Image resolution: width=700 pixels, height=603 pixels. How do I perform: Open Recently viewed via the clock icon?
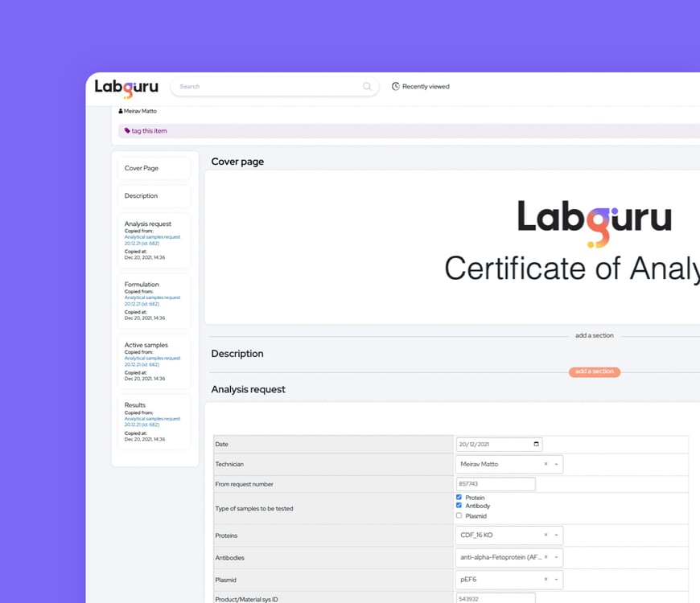pos(395,86)
